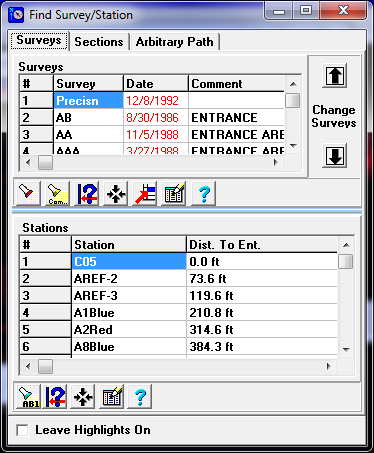
Task: Click the Station column header
Action: click(129, 244)
